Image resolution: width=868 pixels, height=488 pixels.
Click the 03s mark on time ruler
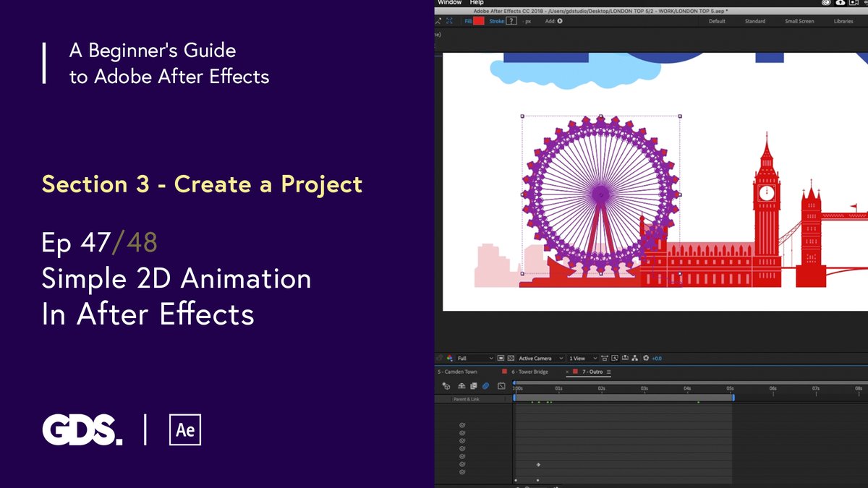(x=644, y=389)
